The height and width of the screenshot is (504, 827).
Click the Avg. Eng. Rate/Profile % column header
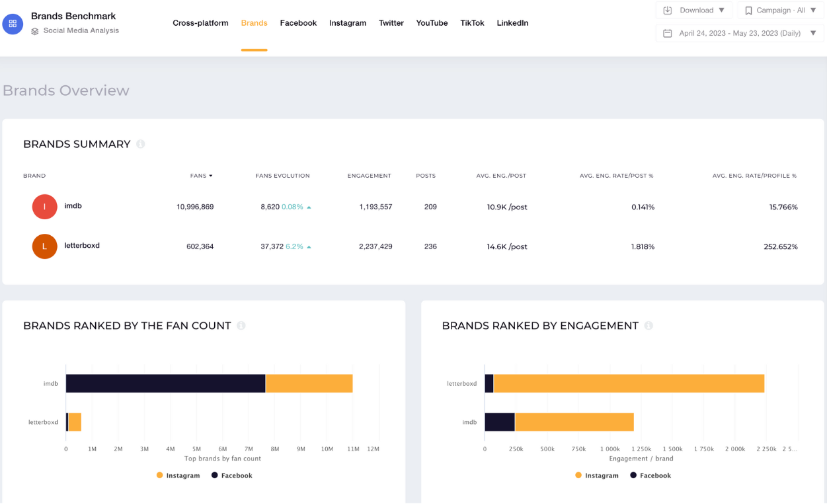754,176
